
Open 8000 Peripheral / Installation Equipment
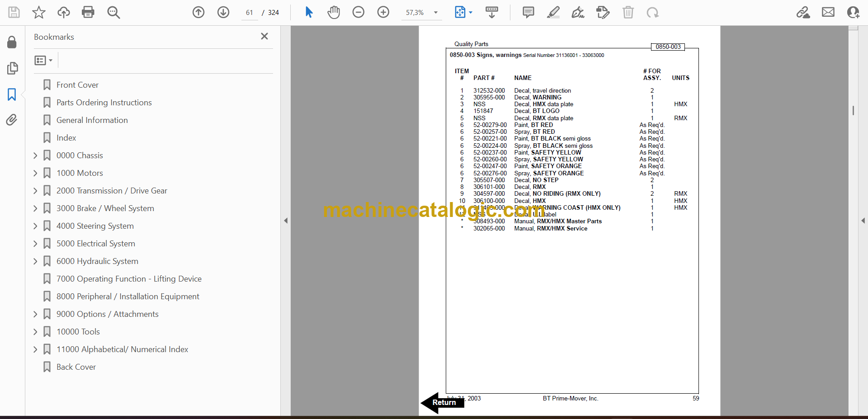click(x=128, y=297)
